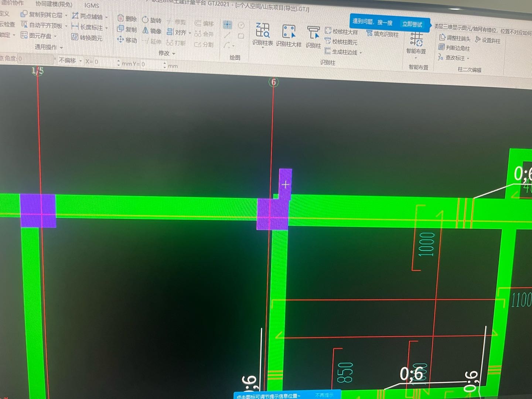Click the 修剪 trim tool

click(176, 22)
